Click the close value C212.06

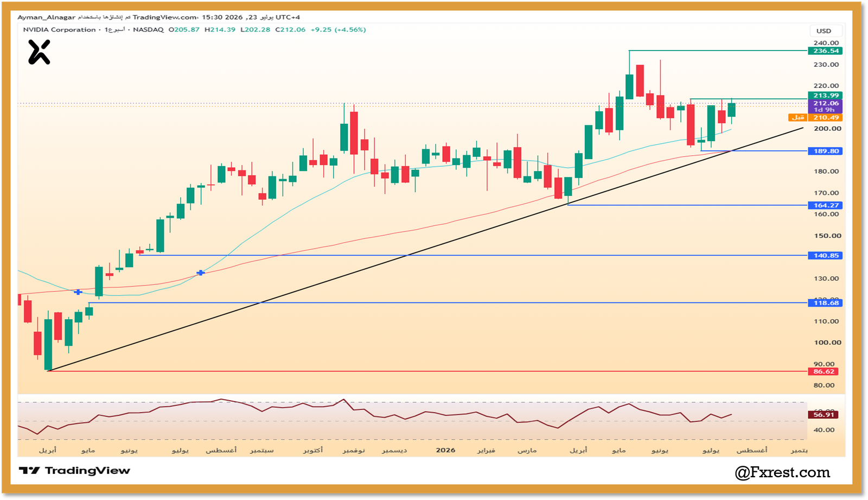click(290, 30)
